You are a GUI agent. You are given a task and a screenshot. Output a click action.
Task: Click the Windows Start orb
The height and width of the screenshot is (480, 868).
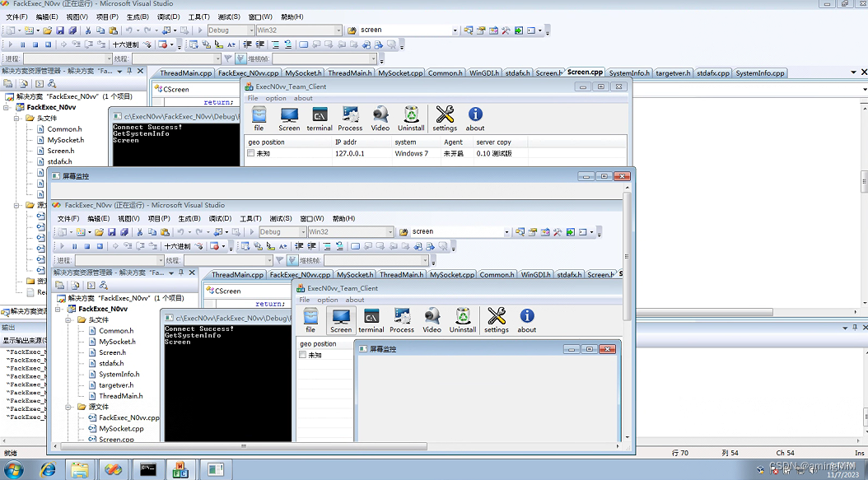tap(12, 470)
